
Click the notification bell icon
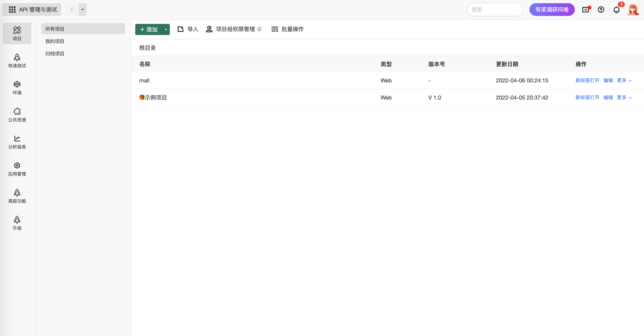(x=616, y=10)
